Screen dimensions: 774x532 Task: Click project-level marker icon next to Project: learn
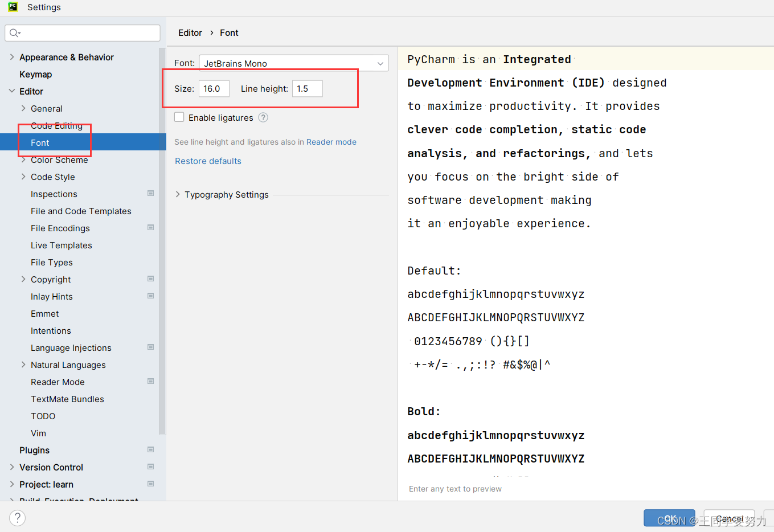click(150, 484)
